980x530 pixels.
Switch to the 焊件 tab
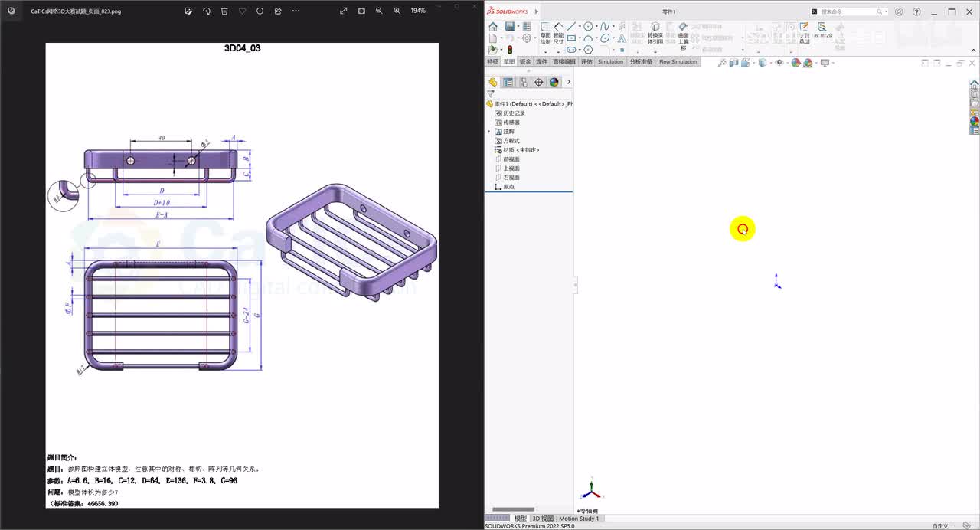(542, 61)
